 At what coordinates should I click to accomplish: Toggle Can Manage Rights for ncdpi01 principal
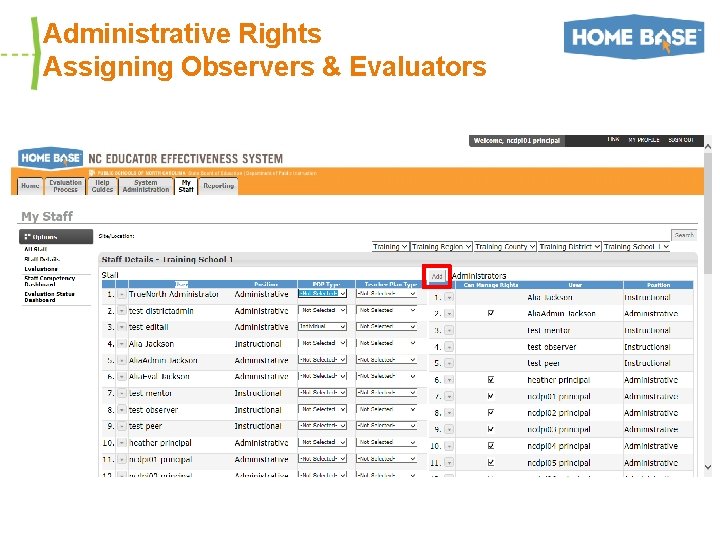[490, 396]
